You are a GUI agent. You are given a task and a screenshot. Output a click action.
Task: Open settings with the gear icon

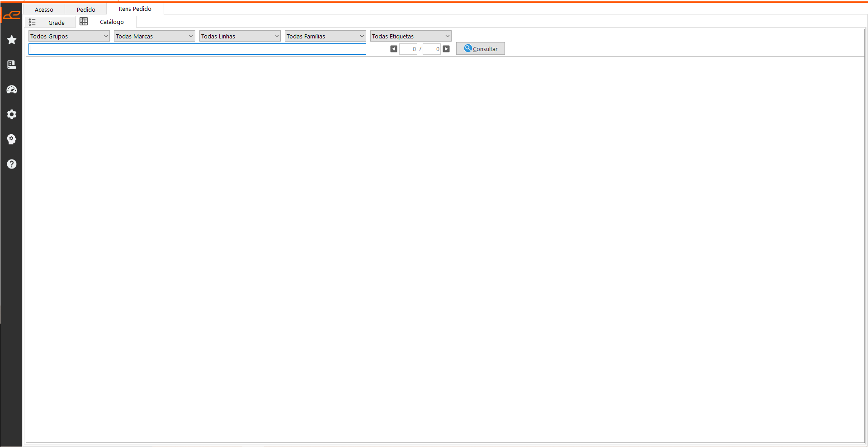[12, 114]
